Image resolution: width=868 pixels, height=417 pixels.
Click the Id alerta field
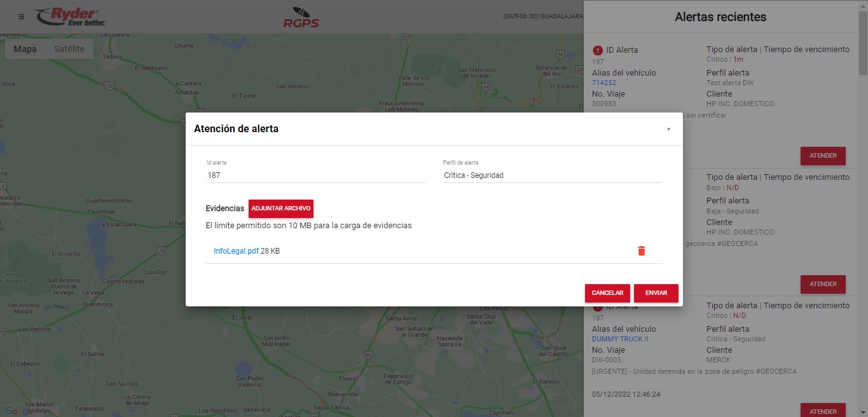(315, 175)
